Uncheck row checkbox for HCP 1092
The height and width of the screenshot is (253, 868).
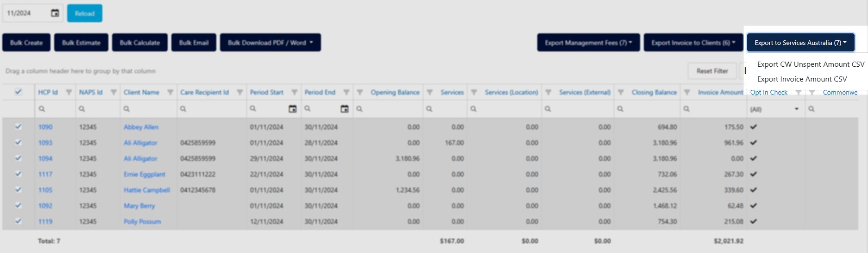point(18,205)
